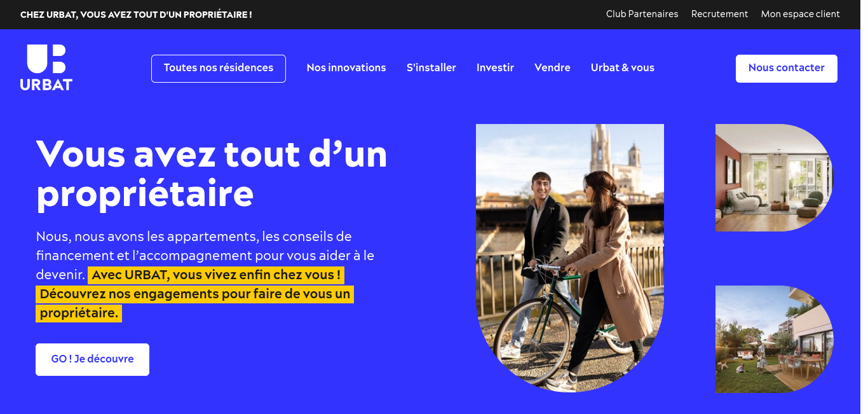
Task: Open the Nos innovations menu
Action: 346,68
